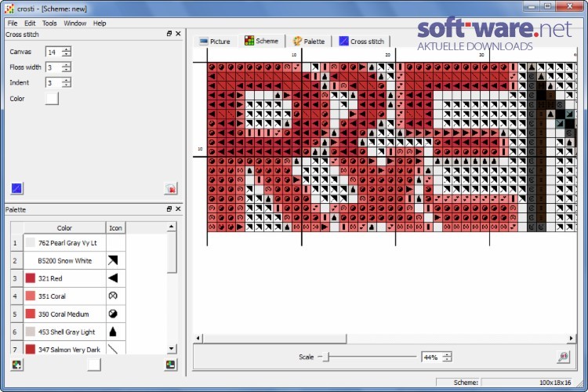
Task: Float the Palette panel
Action: (169, 209)
